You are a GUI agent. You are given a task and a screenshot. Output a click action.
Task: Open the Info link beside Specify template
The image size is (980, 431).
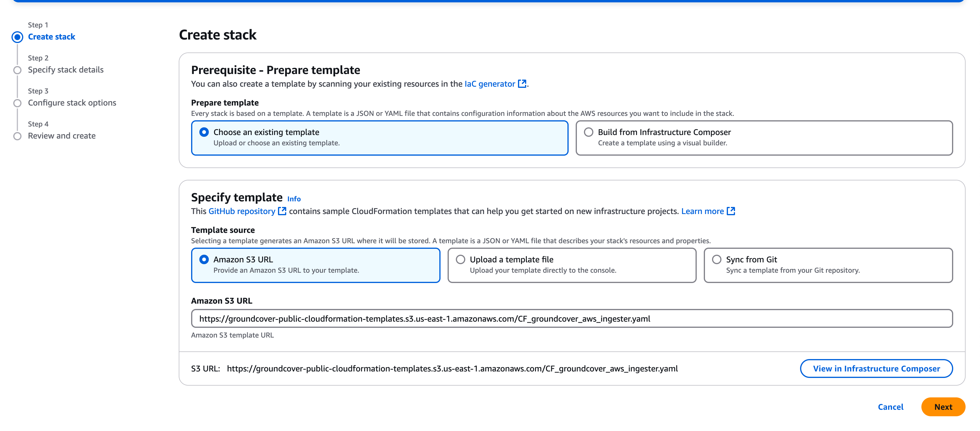click(294, 199)
